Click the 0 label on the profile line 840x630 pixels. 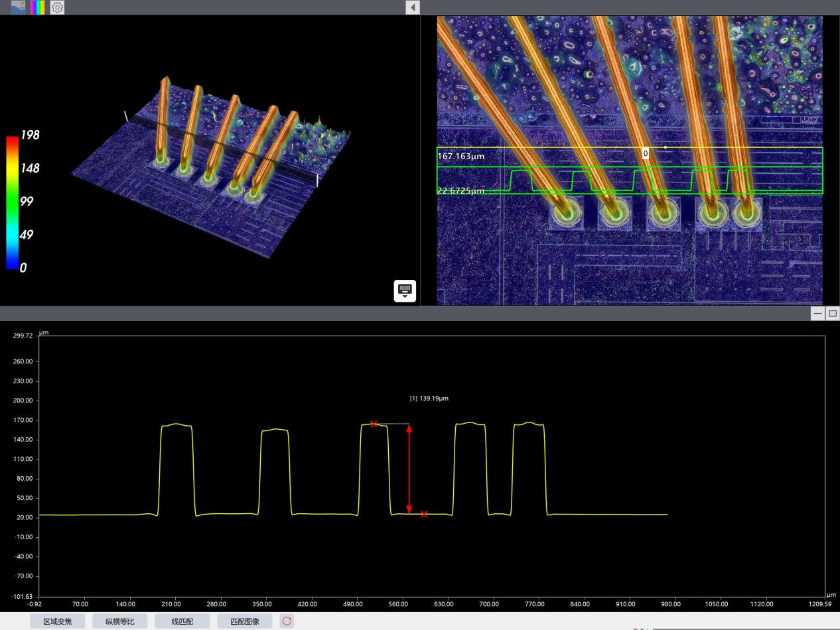point(645,153)
